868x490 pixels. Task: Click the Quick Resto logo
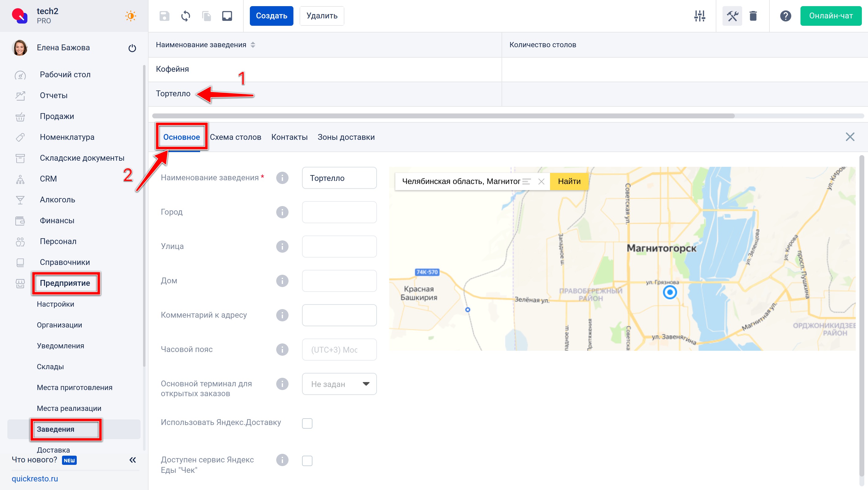tap(20, 16)
